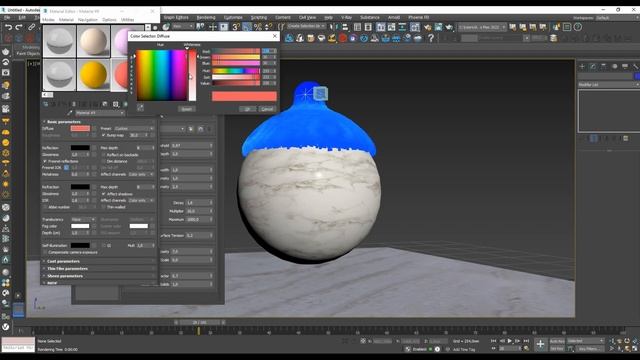
Task: Click the color picker eyedropper in Color Selector
Action: [x=140, y=107]
